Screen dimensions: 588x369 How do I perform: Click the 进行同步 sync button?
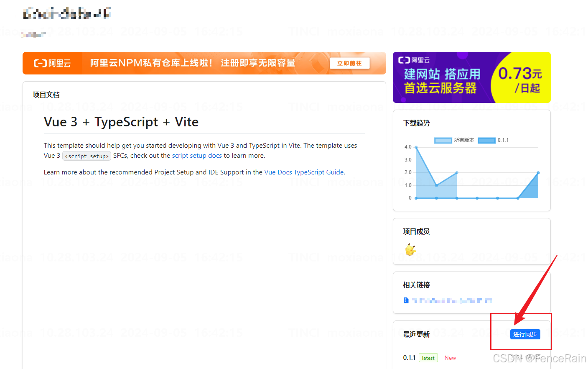tap(525, 334)
